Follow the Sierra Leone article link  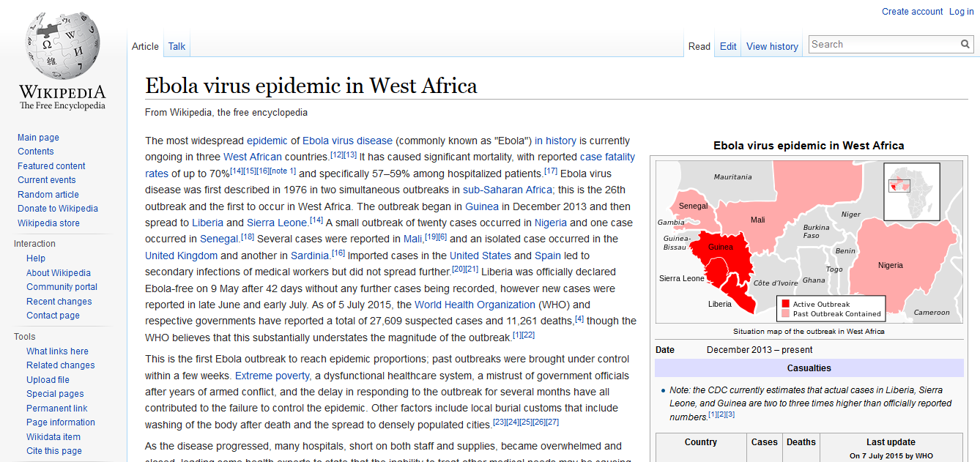point(277,223)
